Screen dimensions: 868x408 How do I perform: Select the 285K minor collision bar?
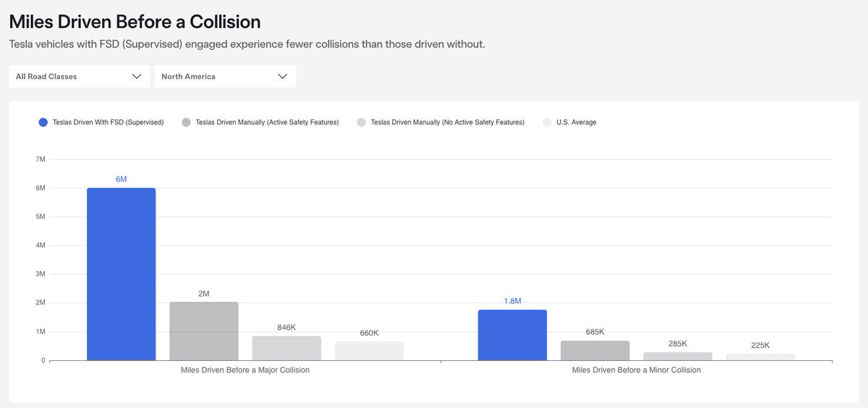678,356
